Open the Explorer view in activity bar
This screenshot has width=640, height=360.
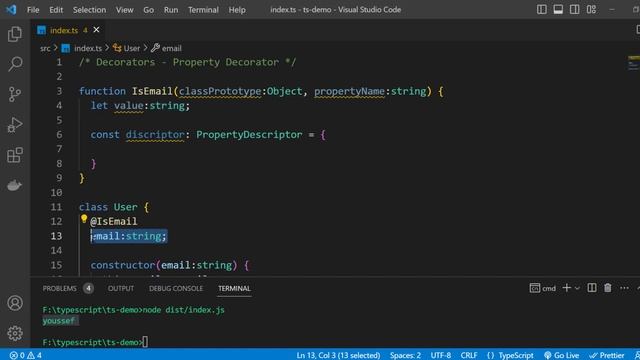(x=15, y=34)
